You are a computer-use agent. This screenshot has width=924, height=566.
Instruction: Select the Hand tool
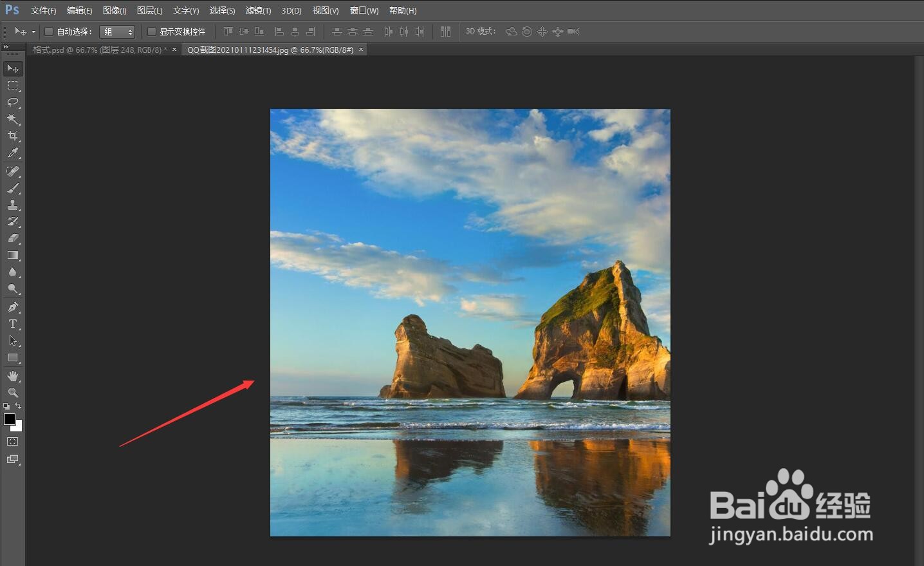(13, 376)
